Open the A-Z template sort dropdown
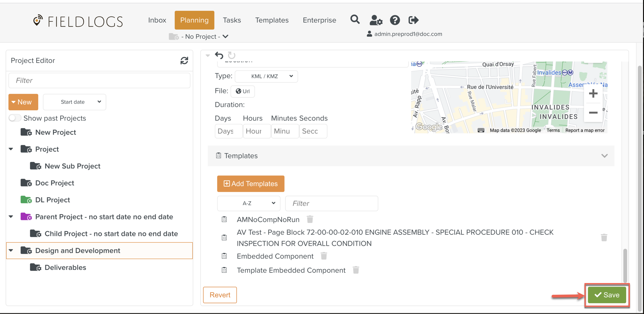The image size is (644, 314). (249, 203)
